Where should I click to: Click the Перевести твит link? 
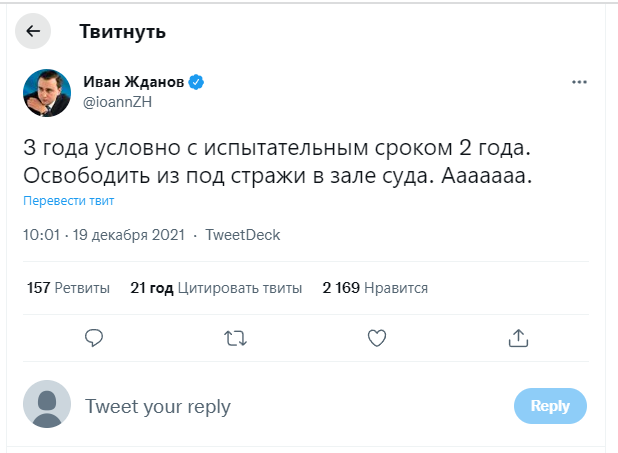pos(68,201)
